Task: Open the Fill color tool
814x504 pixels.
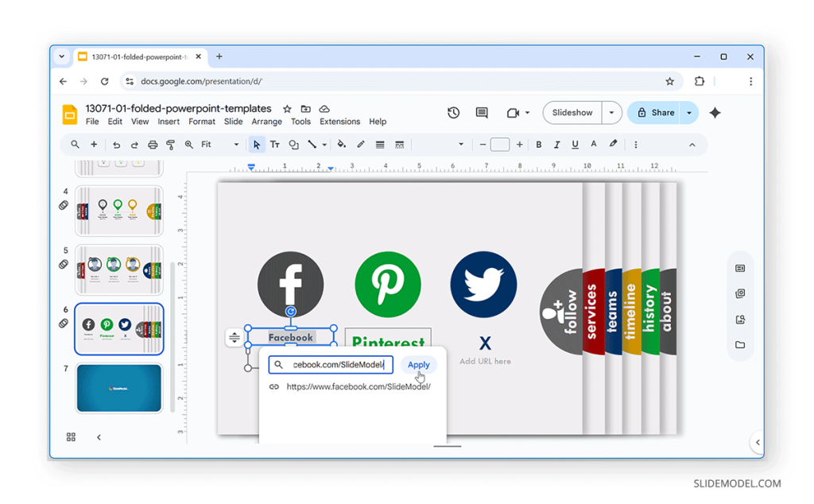Action: (340, 145)
